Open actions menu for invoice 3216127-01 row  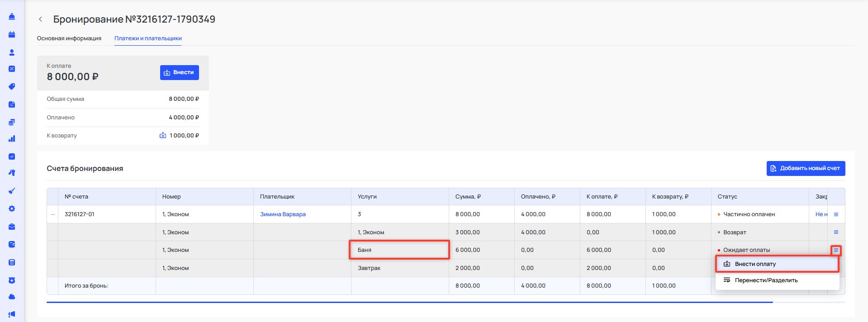tap(836, 214)
